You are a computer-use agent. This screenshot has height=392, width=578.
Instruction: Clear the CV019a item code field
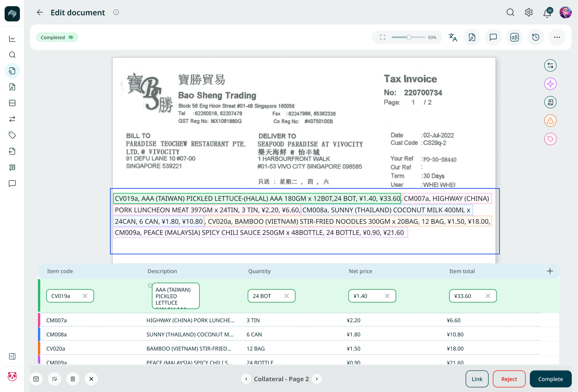pos(85,296)
